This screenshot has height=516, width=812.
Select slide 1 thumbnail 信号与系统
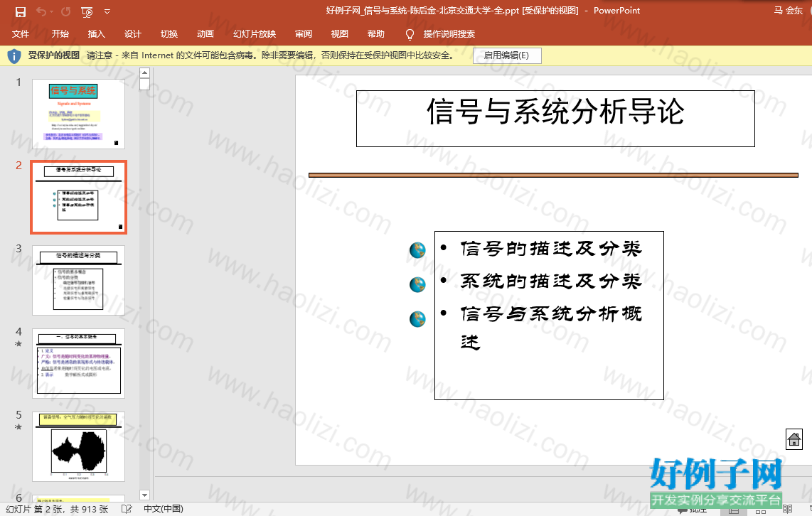click(x=78, y=114)
